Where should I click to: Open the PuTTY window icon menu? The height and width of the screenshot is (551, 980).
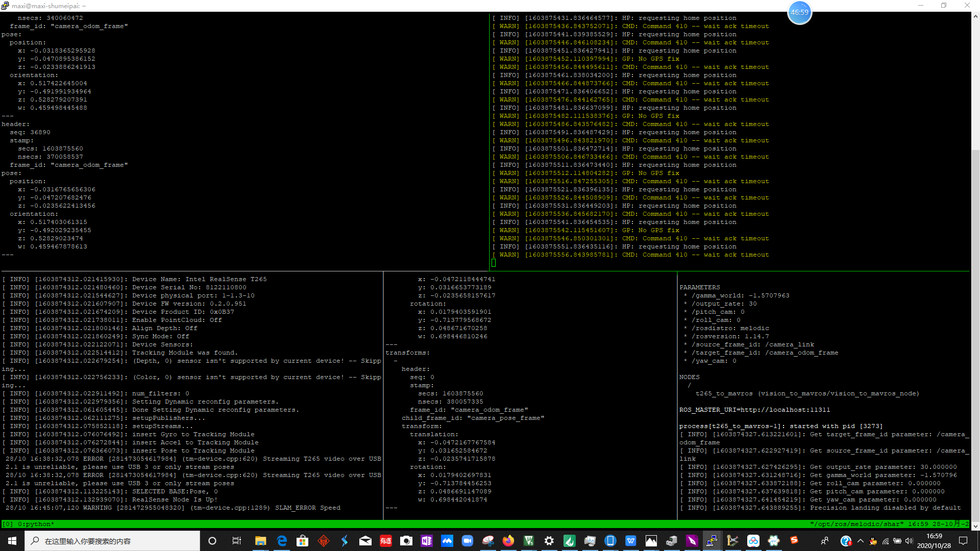[5, 6]
